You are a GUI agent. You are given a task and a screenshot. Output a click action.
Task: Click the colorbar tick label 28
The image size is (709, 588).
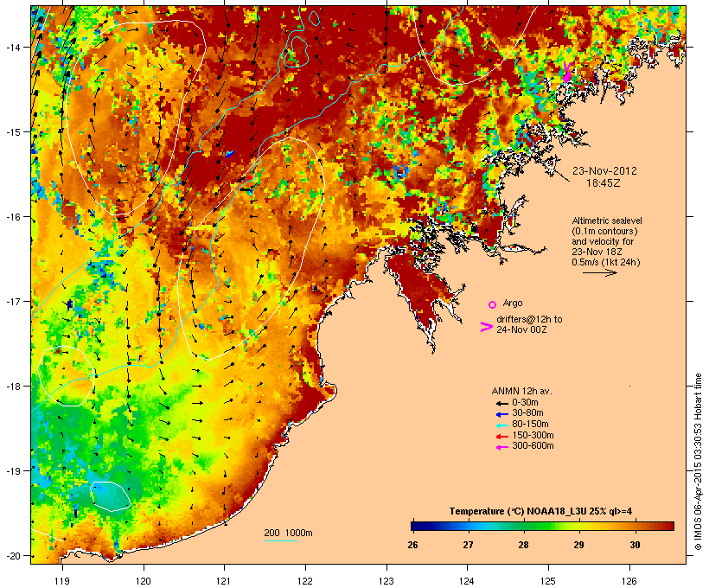(x=523, y=545)
